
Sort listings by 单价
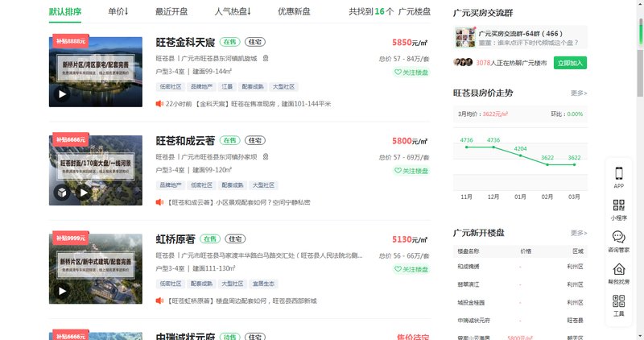pyautogui.click(x=118, y=11)
